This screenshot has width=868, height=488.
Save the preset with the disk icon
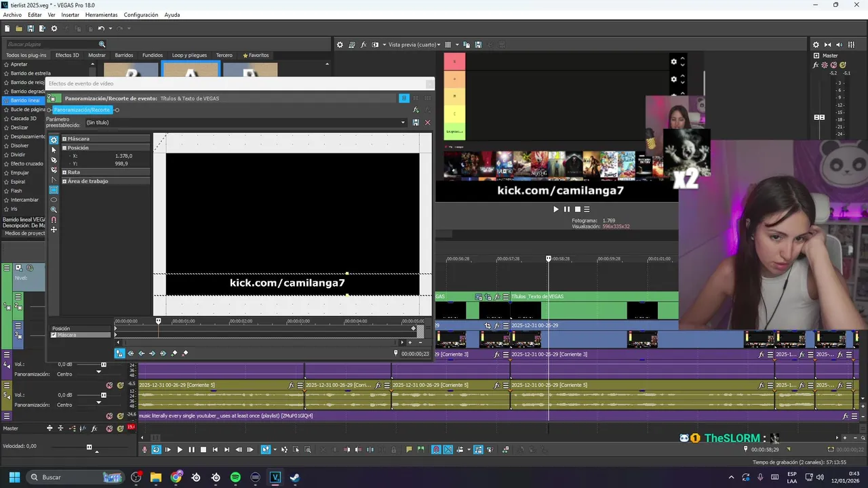416,123
